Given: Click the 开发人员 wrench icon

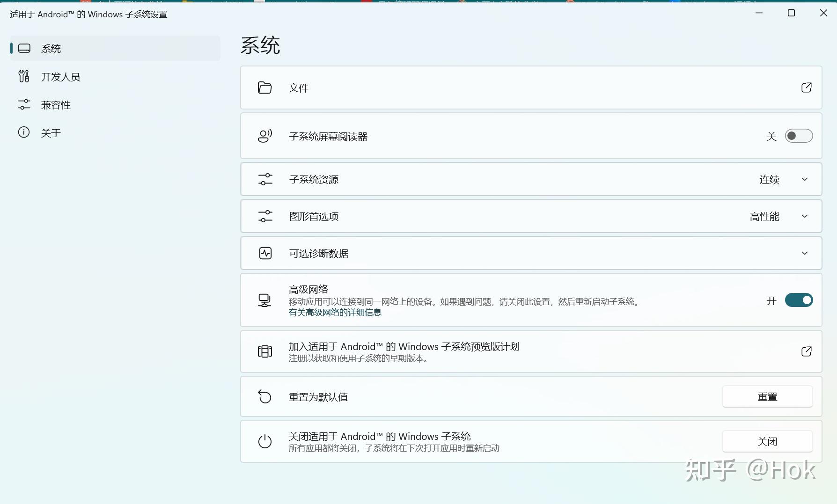Looking at the screenshot, I should [24, 76].
